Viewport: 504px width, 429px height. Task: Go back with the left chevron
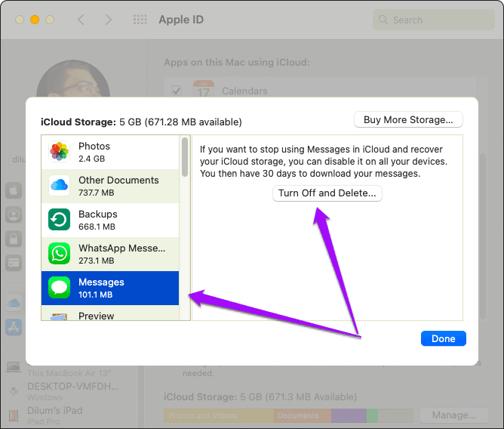81,20
